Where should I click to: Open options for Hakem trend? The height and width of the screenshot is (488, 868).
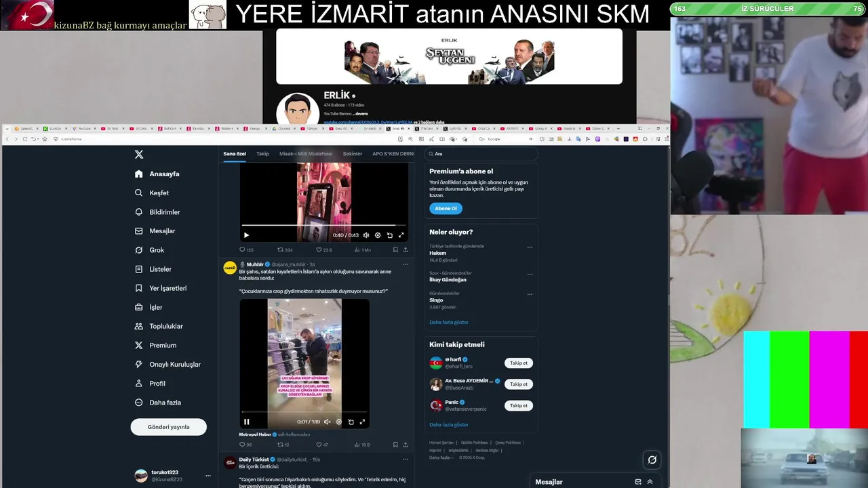coord(530,247)
